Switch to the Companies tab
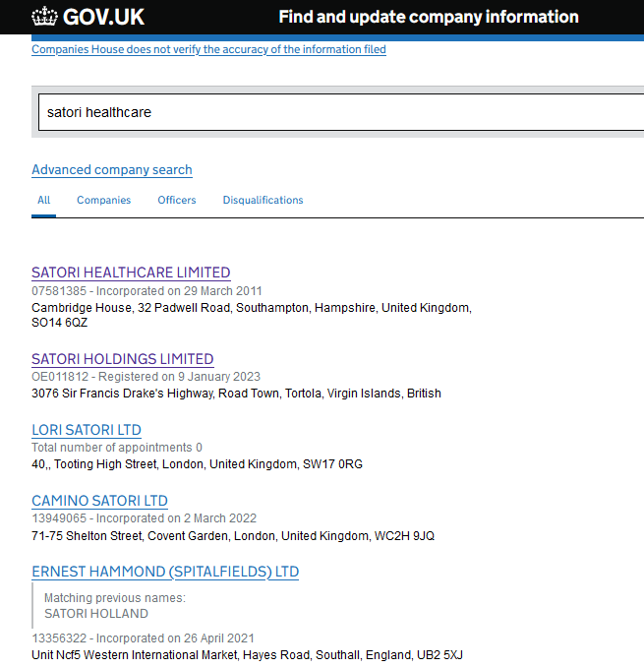Image resolution: width=644 pixels, height=668 pixels. (x=103, y=200)
